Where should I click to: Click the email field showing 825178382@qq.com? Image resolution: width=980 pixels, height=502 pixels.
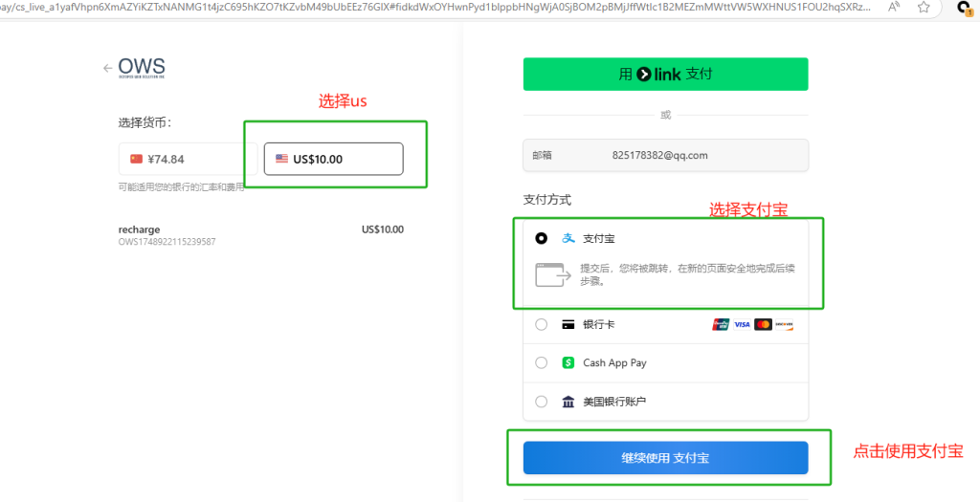click(666, 156)
